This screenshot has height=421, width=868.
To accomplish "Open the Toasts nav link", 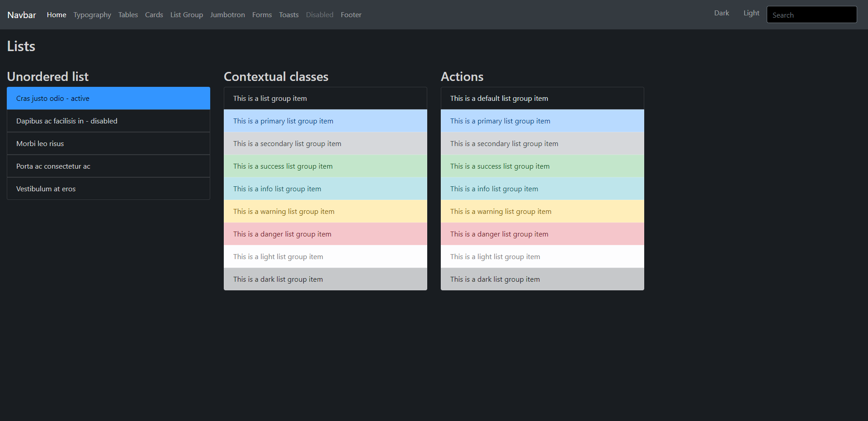I will 289,15.
